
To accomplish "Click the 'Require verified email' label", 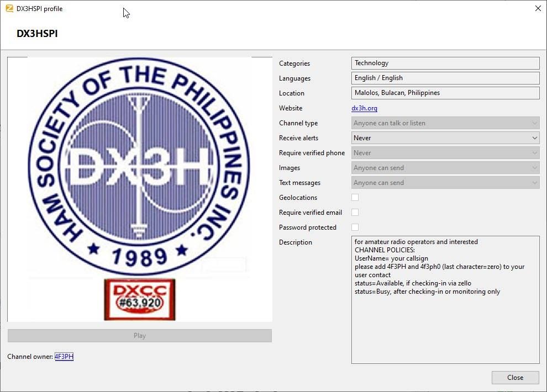I will (311, 213).
